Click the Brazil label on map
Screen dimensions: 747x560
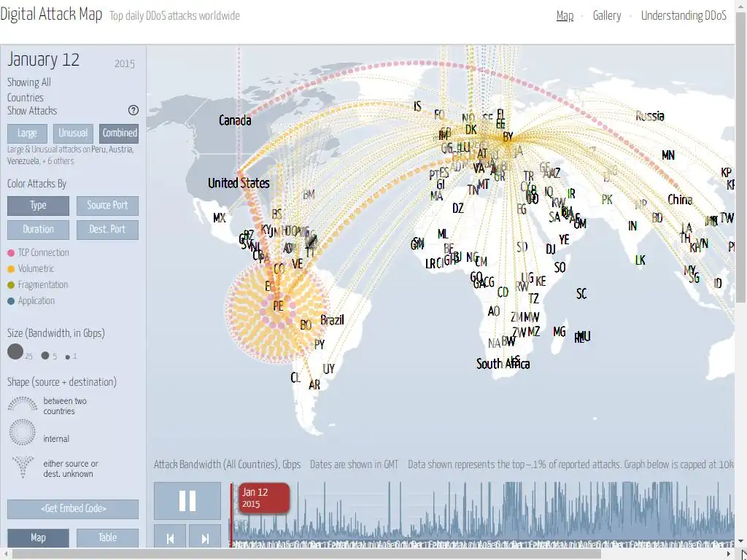332,320
